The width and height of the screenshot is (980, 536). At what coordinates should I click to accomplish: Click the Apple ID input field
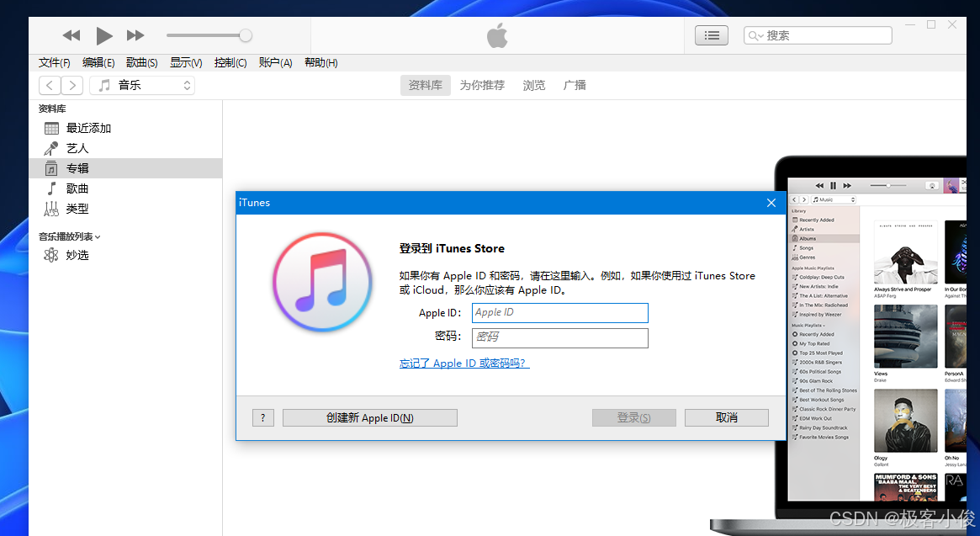tap(560, 313)
